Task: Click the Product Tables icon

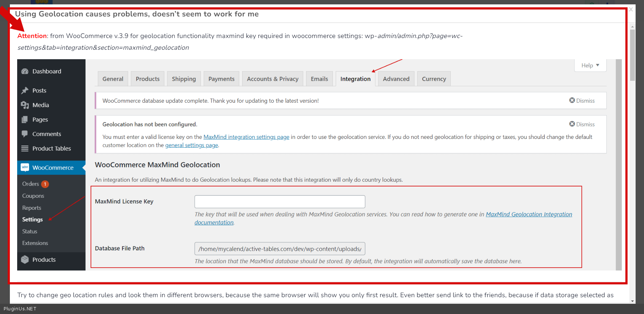Action: 25,148
